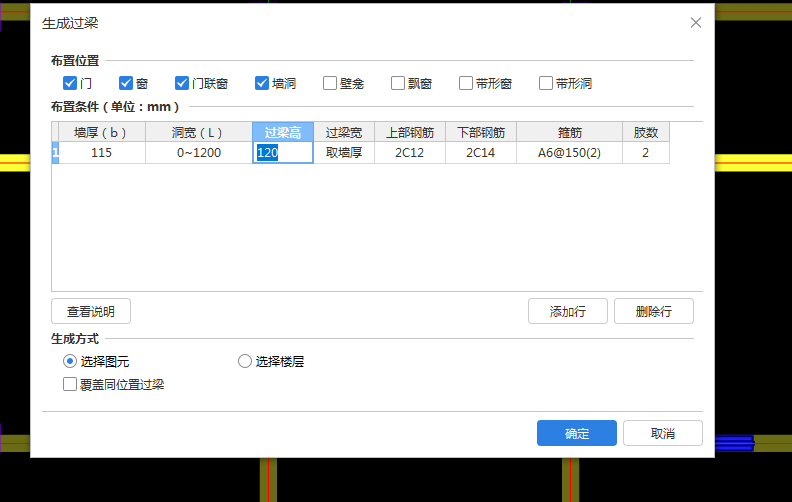Check 覆盖同位置过梁 option
The image size is (792, 502).
tap(70, 384)
